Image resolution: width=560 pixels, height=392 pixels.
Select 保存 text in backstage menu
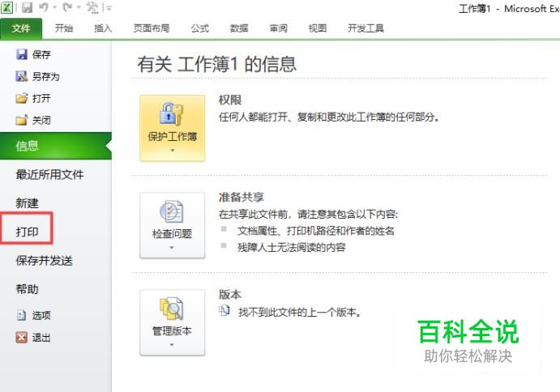point(41,54)
